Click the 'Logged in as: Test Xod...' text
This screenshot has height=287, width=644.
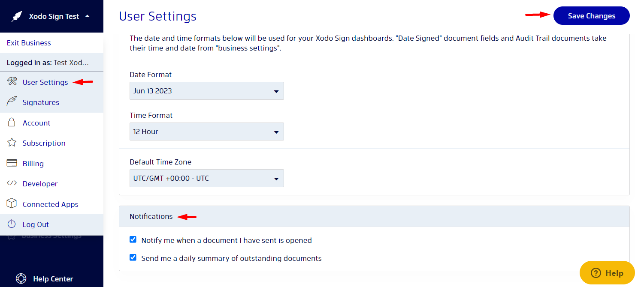pos(48,63)
